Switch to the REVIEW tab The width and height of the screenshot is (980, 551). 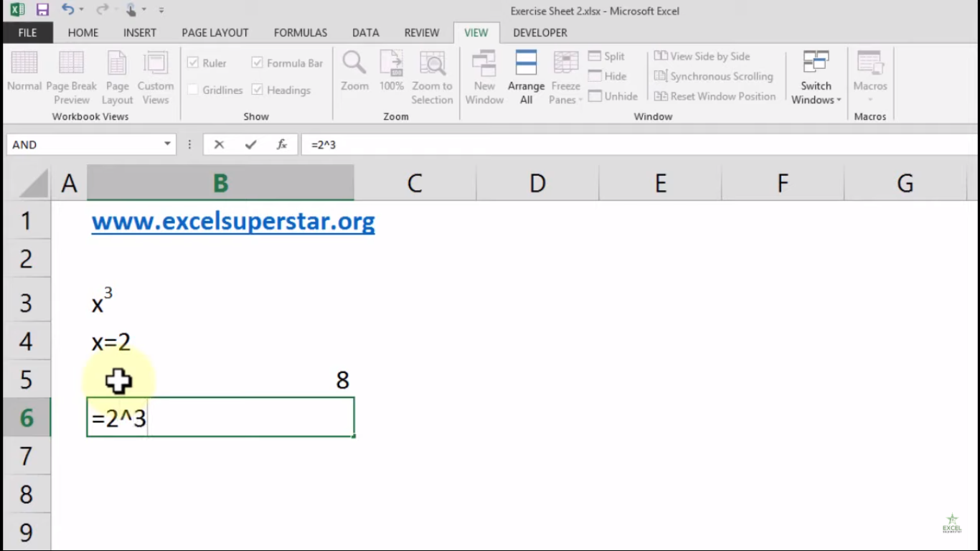pos(422,32)
